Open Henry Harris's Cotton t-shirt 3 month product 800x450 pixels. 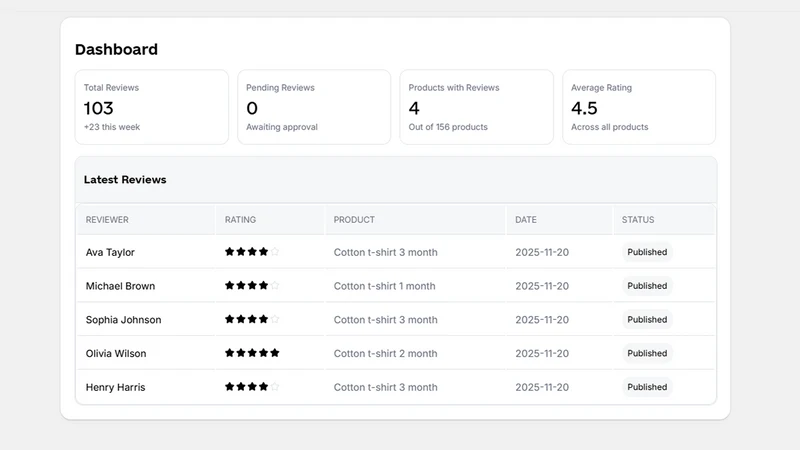(386, 387)
